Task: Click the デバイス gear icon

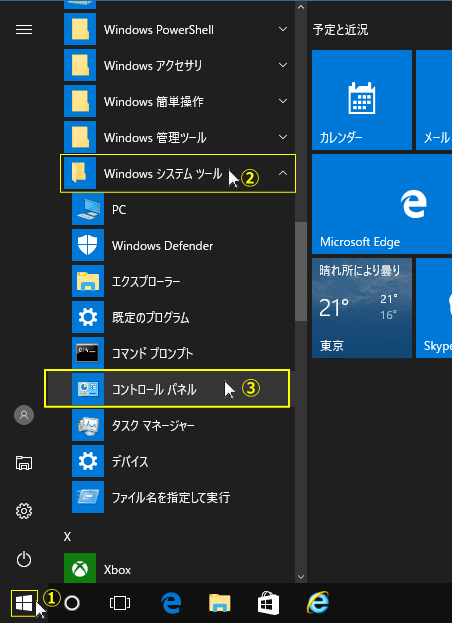Action: coord(88,461)
